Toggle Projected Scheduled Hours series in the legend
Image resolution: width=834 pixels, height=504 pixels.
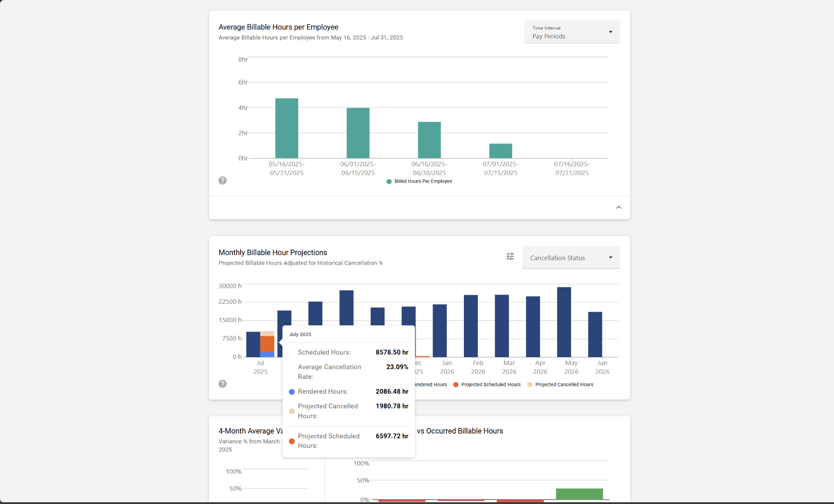tap(456, 385)
